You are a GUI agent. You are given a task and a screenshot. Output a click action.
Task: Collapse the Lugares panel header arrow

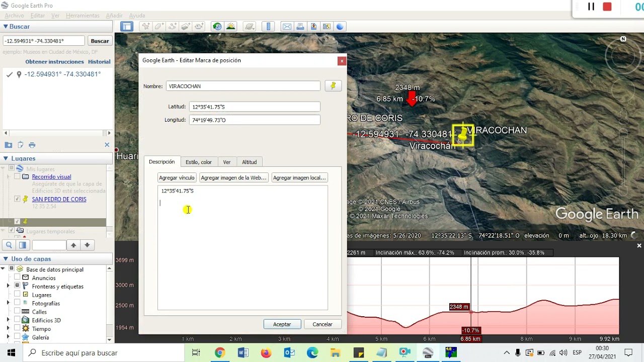click(x=6, y=158)
